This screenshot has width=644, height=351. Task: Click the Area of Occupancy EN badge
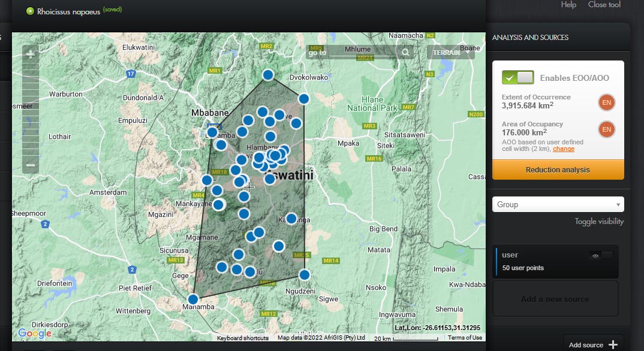coord(606,129)
